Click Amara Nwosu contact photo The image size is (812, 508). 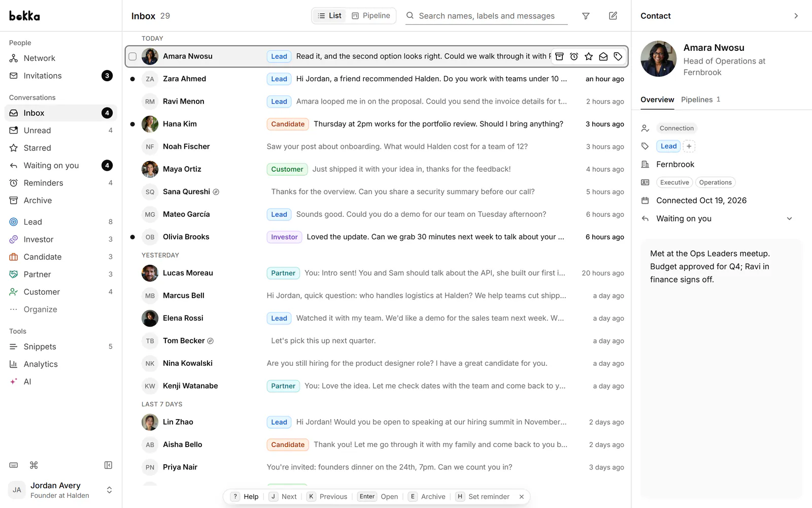click(x=658, y=59)
